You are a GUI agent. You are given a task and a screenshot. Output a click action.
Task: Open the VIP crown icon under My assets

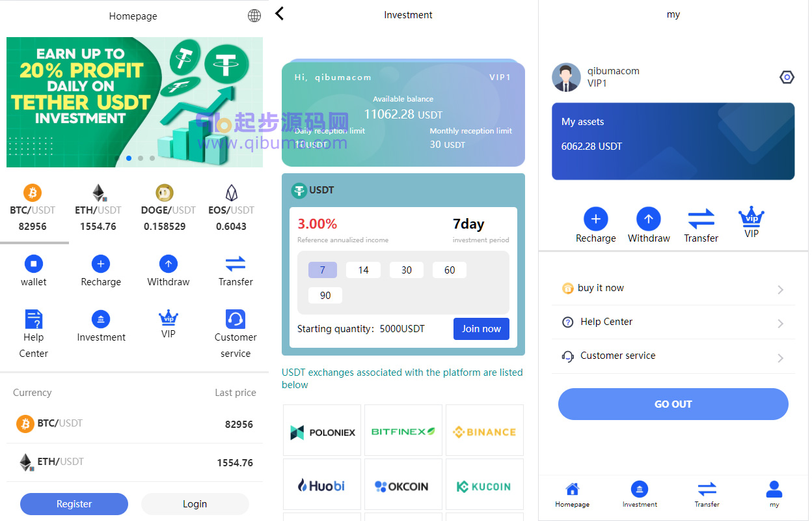pyautogui.click(x=751, y=217)
